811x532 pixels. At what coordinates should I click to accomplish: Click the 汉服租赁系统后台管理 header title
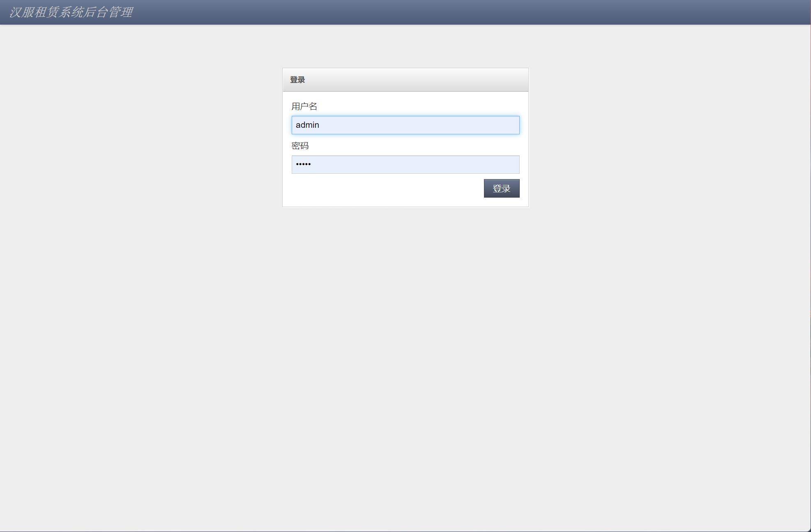71,12
